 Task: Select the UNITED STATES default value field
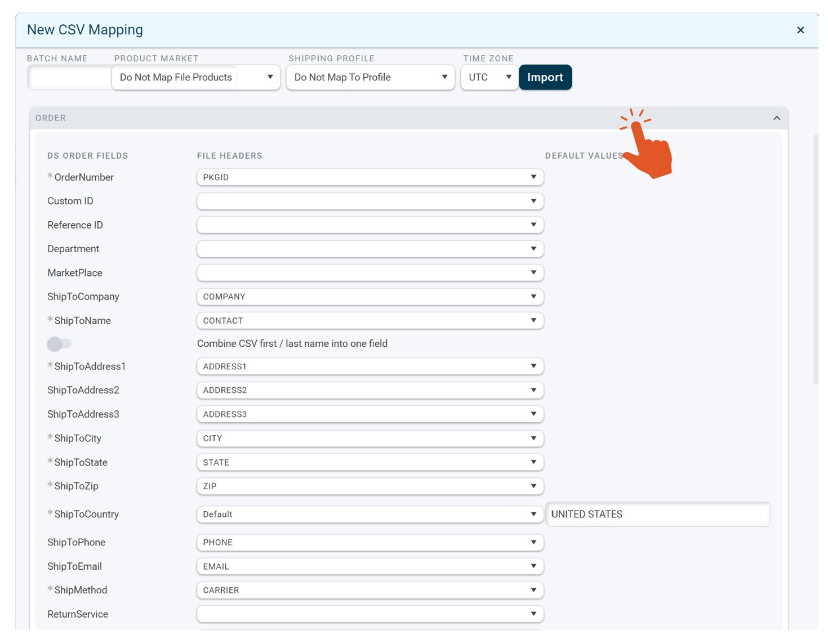[658, 514]
